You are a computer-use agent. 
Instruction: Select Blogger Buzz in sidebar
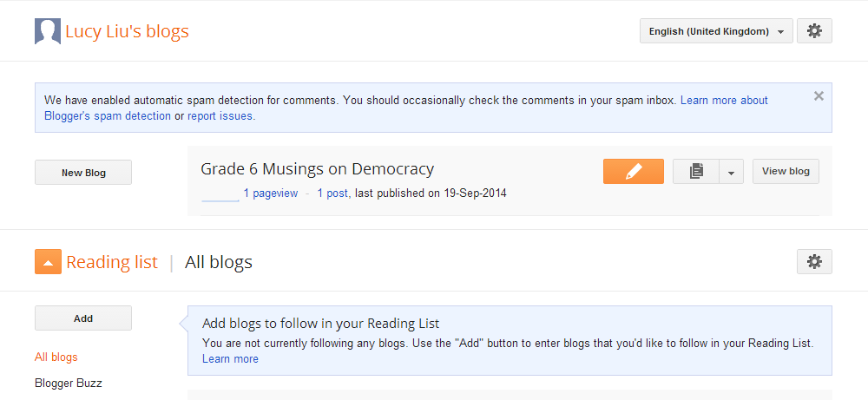[68, 383]
